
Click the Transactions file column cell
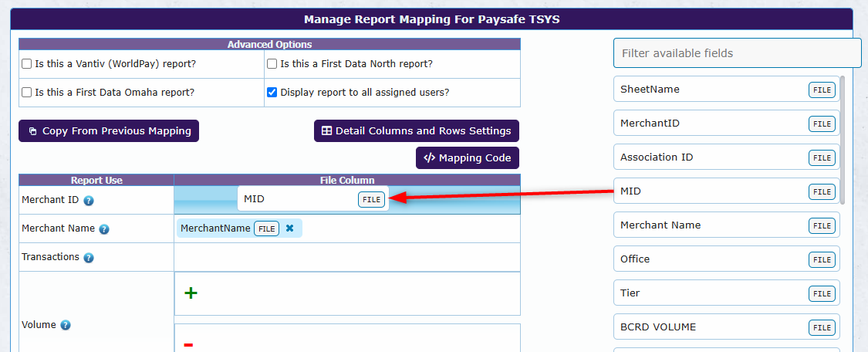tap(347, 257)
